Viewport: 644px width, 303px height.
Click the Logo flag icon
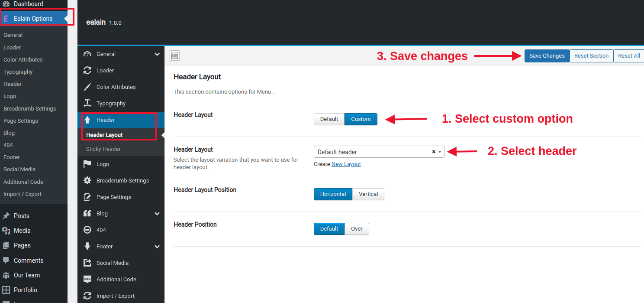pos(87,164)
